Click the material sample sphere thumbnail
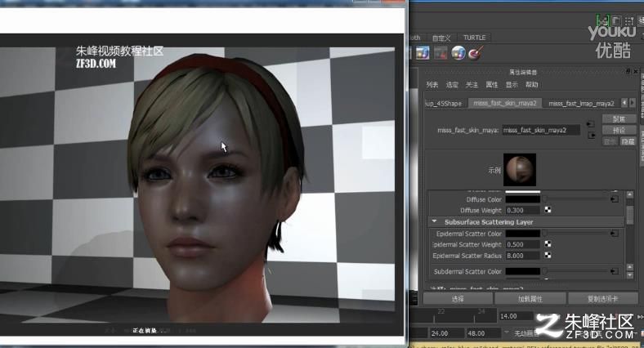Screen dimensions: 644x348 pos(520,169)
